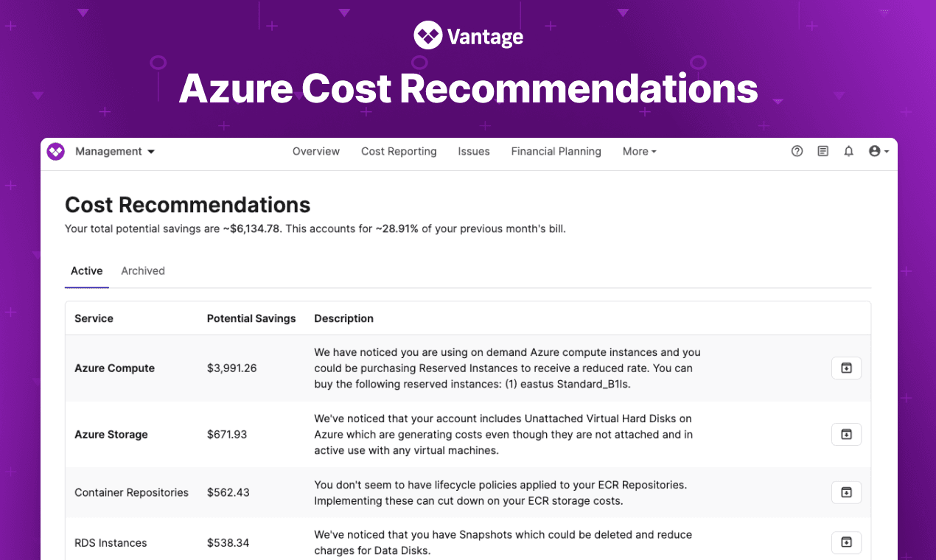The image size is (936, 560).
Task: Expand the More navigation menu
Action: click(x=638, y=151)
